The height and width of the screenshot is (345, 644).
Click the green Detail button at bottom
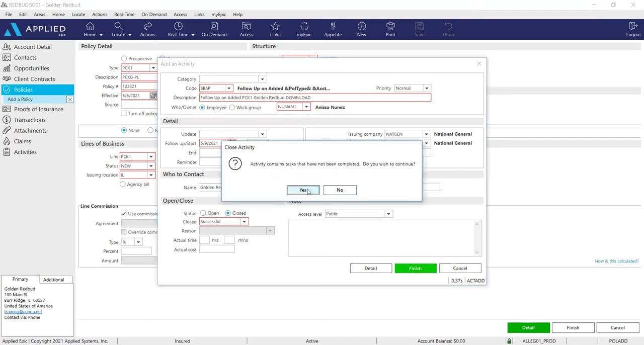(528, 328)
